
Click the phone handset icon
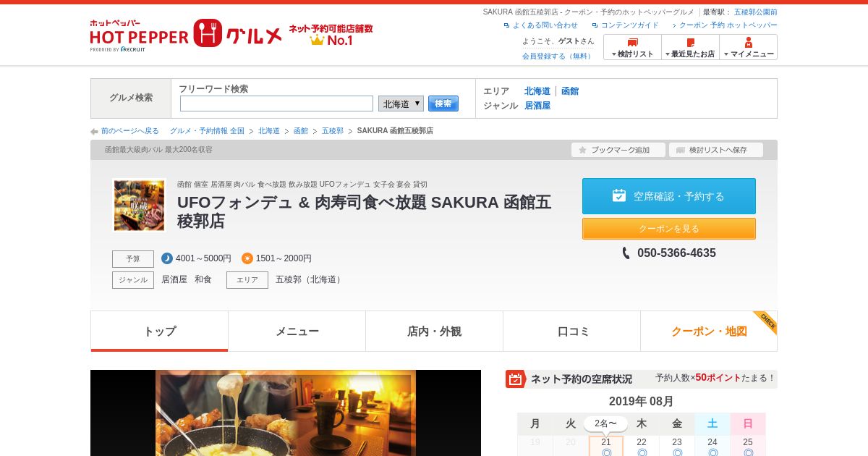click(626, 253)
